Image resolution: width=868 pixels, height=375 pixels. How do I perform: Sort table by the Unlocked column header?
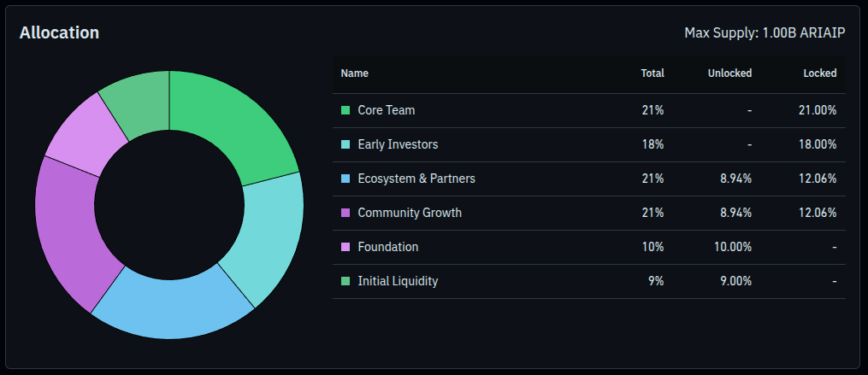pos(729,73)
